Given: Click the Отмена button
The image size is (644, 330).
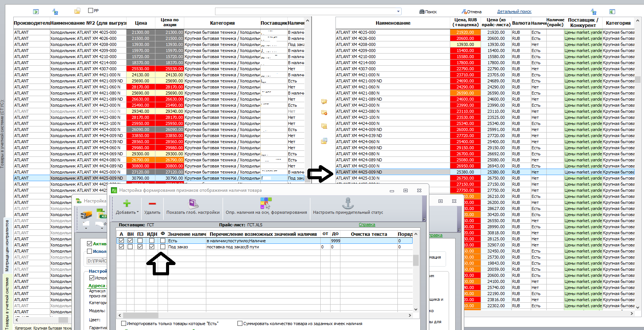Looking at the screenshot, I should [472, 12].
